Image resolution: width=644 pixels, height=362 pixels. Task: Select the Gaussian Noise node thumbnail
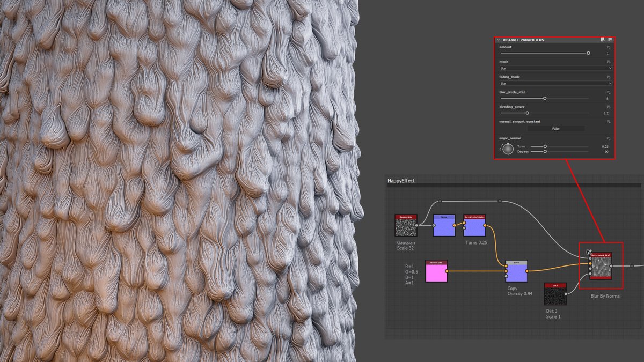tap(406, 228)
